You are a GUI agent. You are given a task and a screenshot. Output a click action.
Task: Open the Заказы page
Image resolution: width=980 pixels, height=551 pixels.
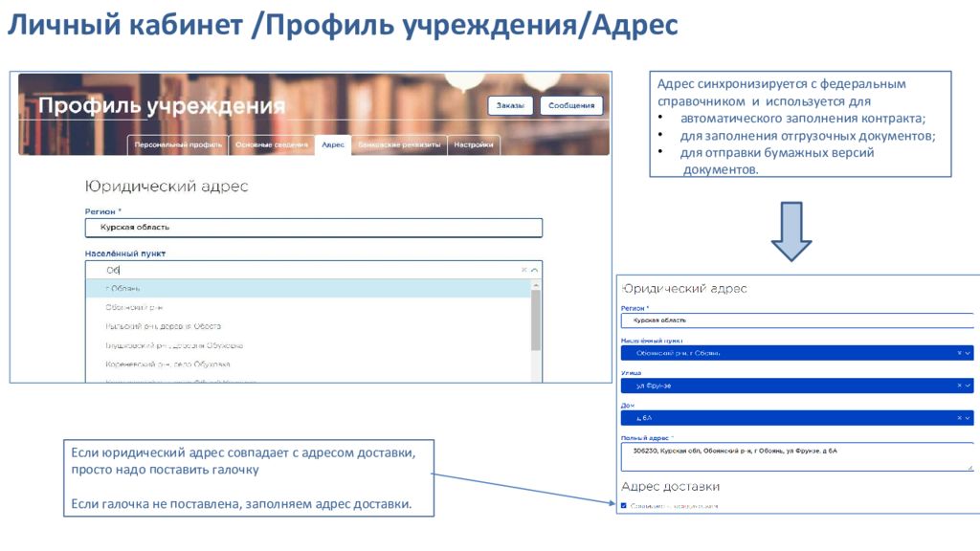[510, 105]
